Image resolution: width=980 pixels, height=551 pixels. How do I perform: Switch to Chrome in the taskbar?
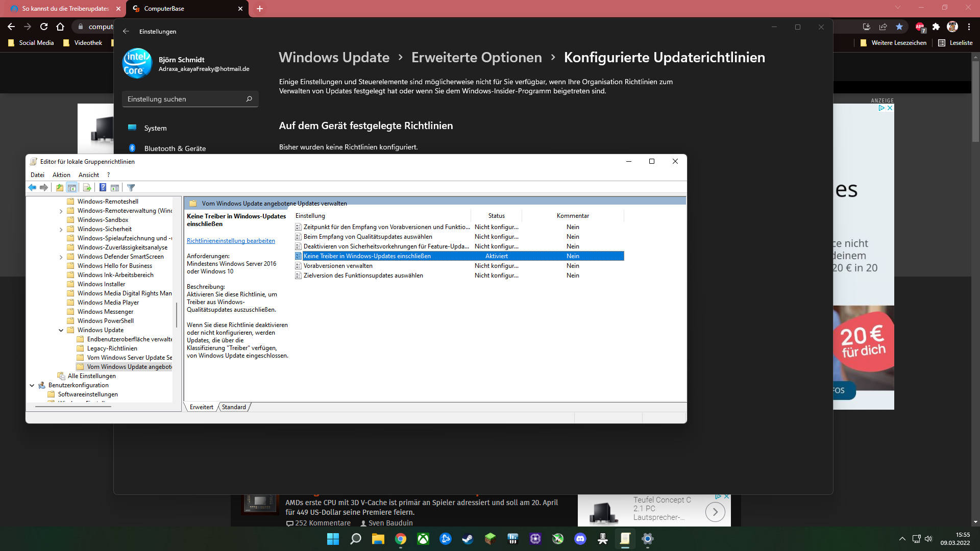point(401,539)
